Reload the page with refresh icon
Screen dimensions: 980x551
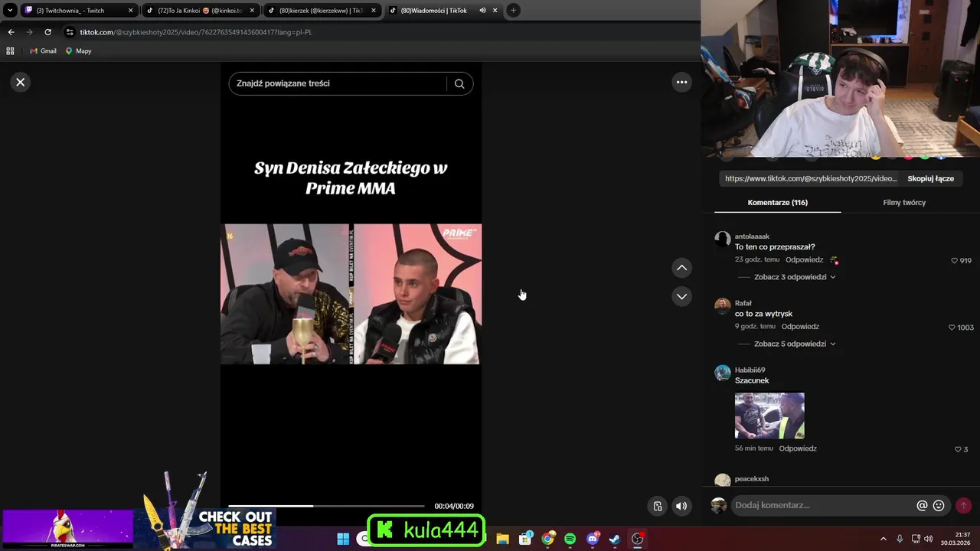tap(47, 32)
